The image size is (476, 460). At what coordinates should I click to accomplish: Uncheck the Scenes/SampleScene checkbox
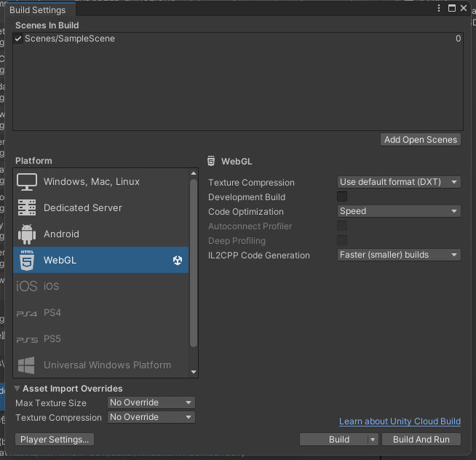(x=18, y=39)
